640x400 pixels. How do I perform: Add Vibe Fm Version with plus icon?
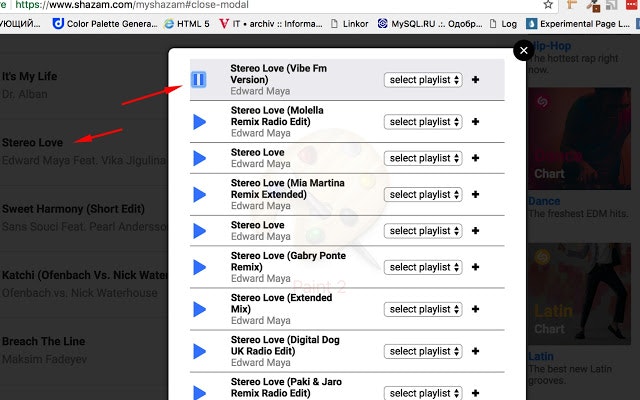coord(475,80)
